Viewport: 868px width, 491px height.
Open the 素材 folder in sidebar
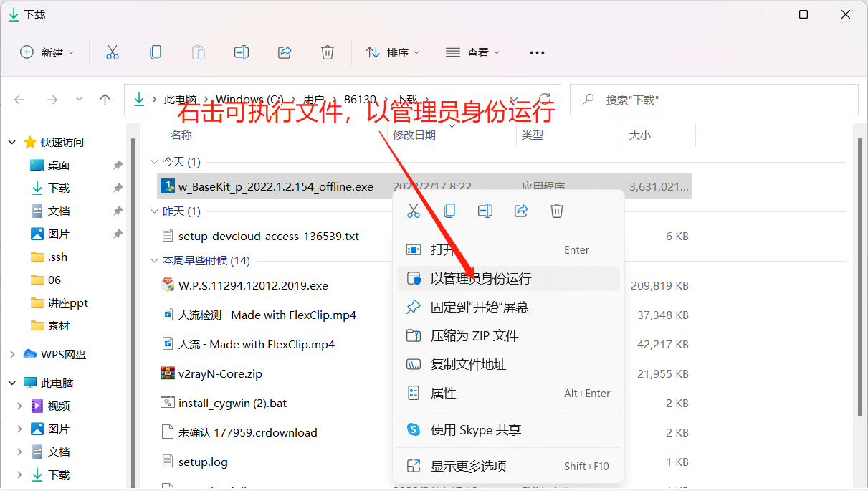coord(50,325)
